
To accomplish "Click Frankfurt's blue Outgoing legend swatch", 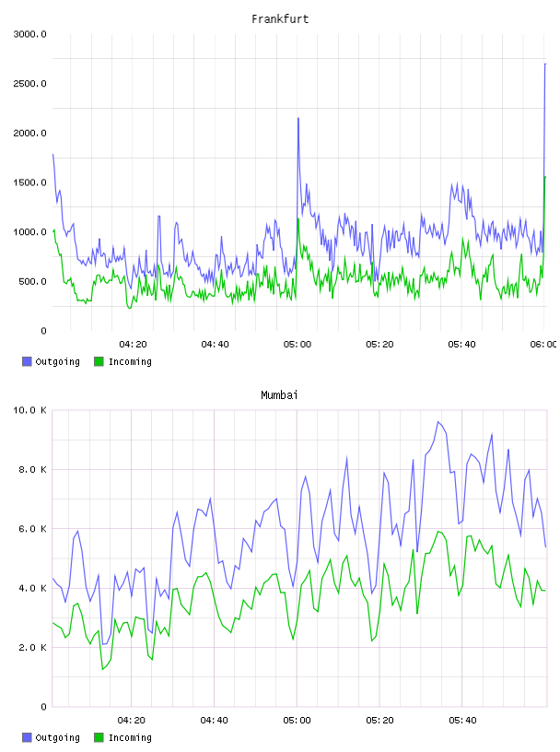I will coord(27,361).
